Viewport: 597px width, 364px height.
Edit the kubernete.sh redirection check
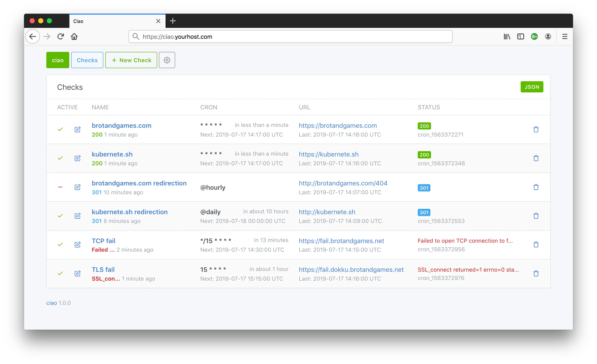point(78,216)
